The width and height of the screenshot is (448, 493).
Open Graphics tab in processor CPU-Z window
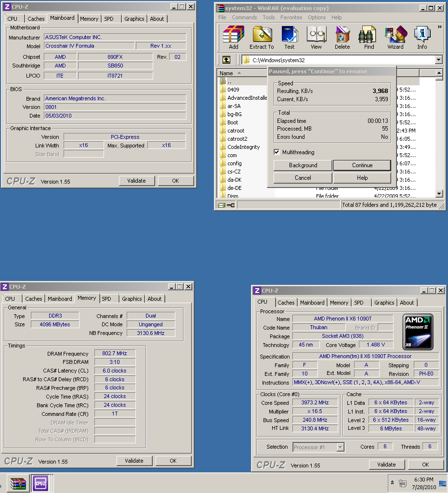click(x=384, y=303)
